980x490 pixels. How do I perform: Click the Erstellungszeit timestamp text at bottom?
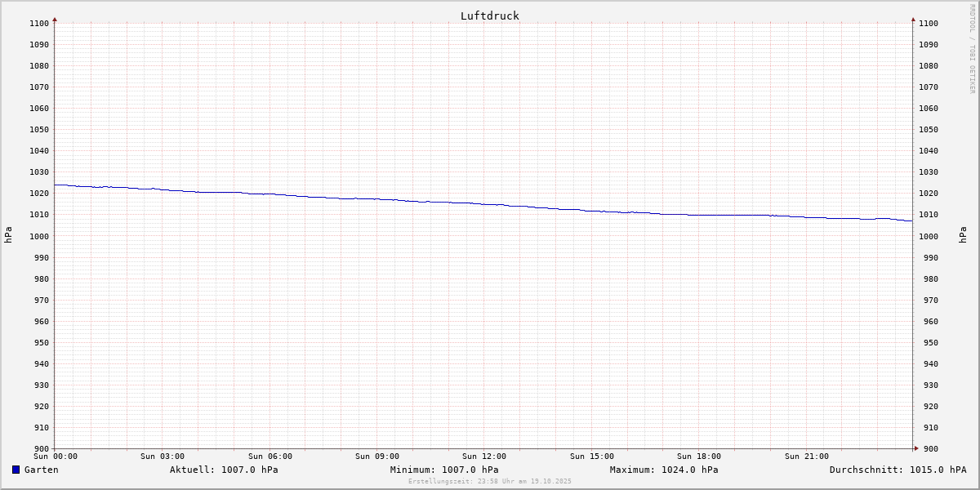[490, 481]
